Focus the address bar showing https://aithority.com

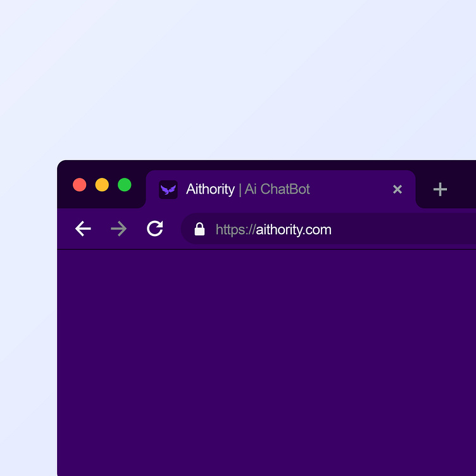click(329, 229)
